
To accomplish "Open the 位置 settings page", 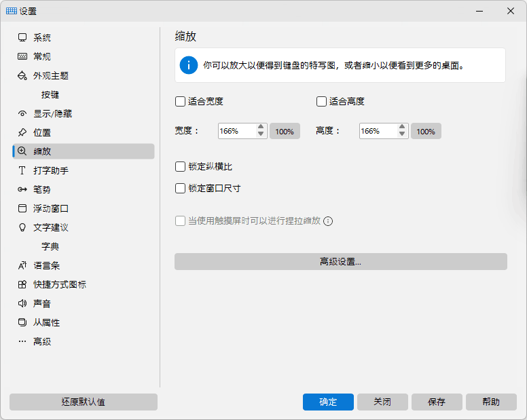I will click(84, 132).
